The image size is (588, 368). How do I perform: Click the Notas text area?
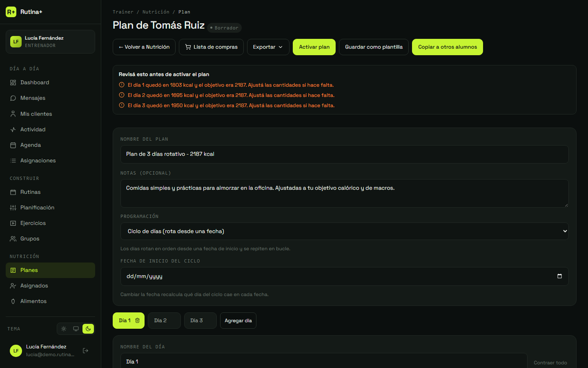click(344, 193)
